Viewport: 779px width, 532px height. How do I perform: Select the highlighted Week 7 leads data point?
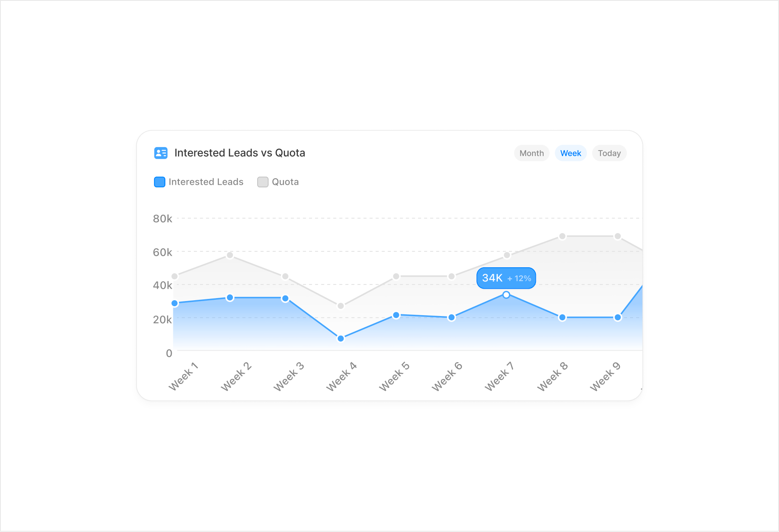tap(506, 295)
